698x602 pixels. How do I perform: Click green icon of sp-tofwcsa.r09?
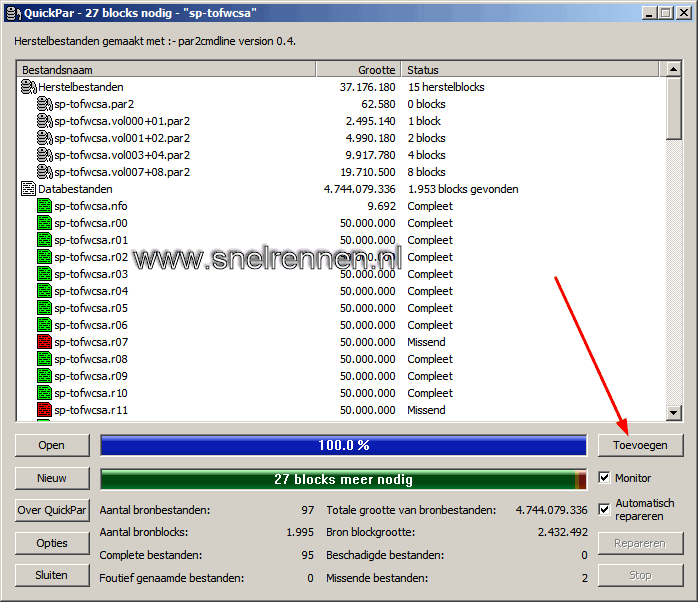[45, 376]
